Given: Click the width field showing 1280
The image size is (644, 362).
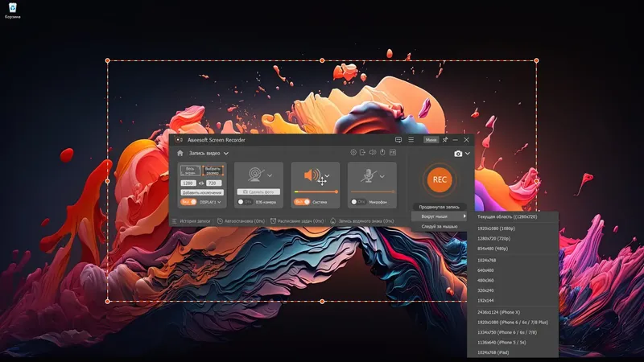Looking at the screenshot, I should click(x=188, y=183).
